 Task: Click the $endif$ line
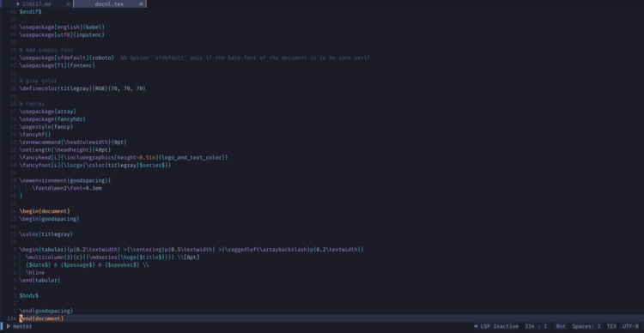pos(30,11)
